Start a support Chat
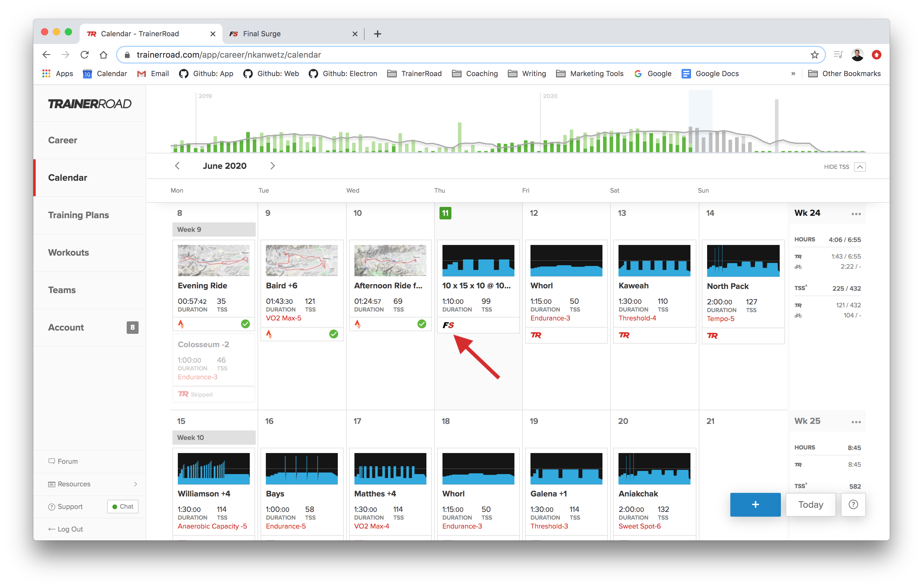This screenshot has height=588, width=923. coord(123,506)
